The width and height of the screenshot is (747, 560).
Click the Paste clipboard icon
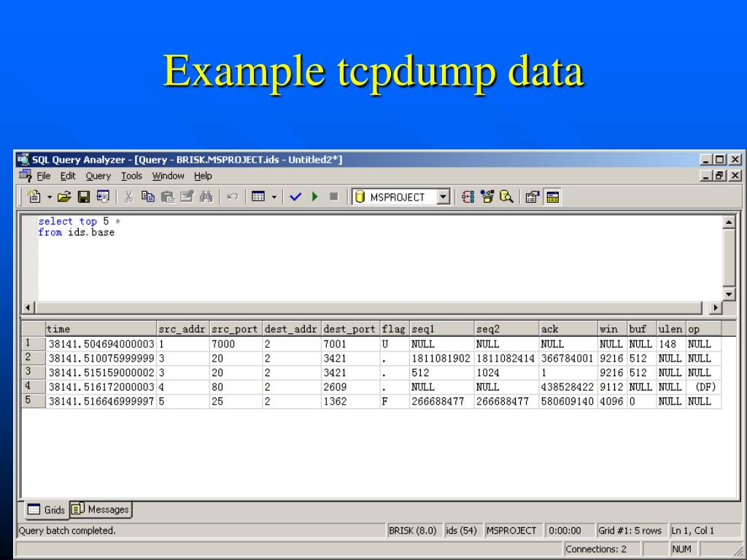pos(168,197)
